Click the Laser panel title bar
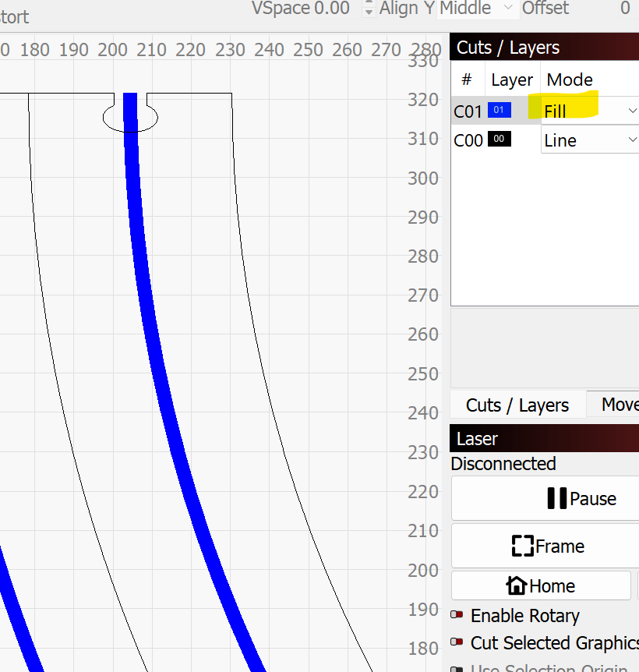The image size is (639, 672). 545,438
